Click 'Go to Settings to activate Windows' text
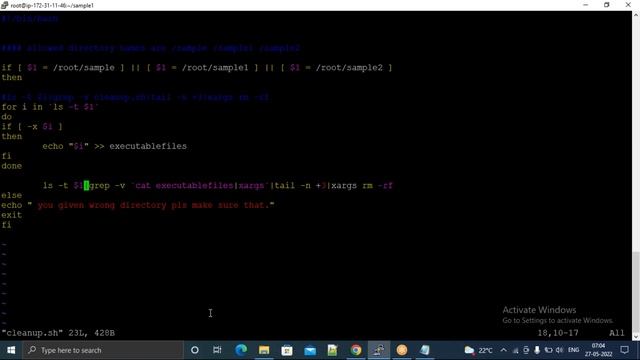 558,320
